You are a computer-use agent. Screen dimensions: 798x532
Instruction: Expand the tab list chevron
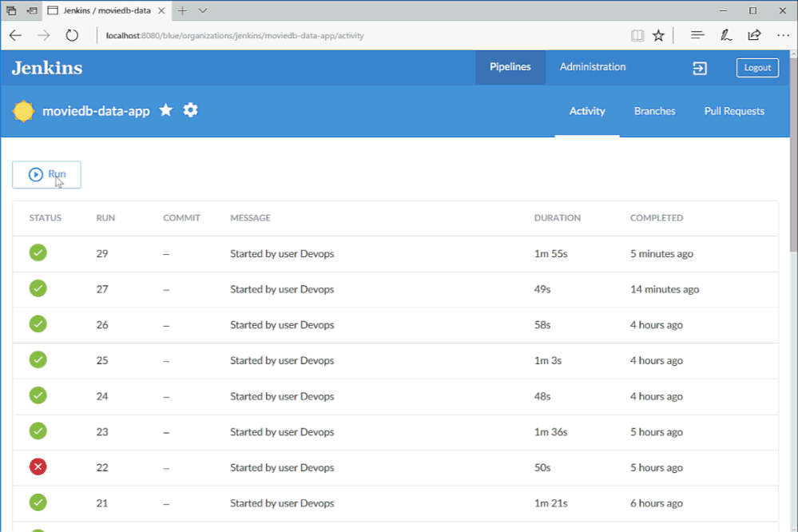coord(203,10)
